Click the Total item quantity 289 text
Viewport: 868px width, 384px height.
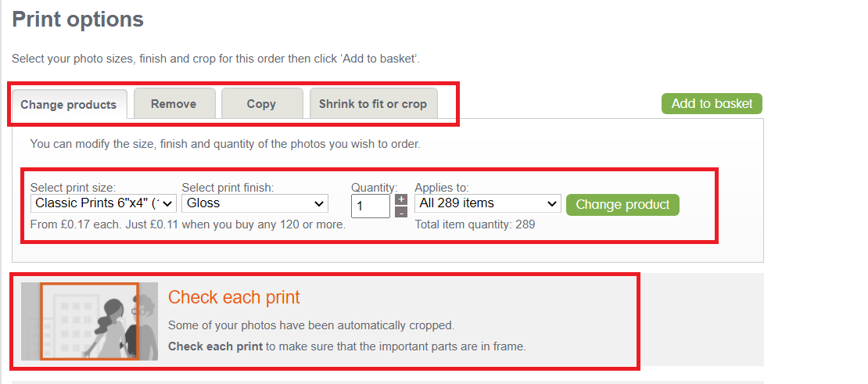point(475,224)
